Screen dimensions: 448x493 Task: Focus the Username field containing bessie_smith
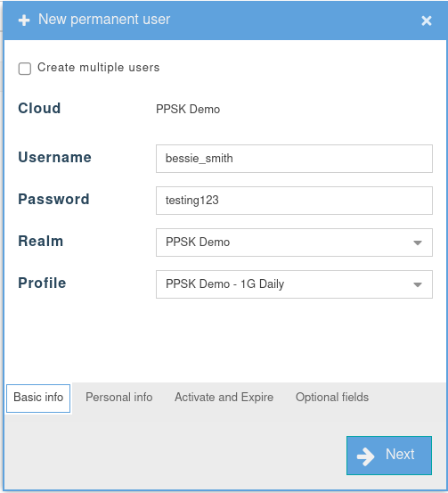294,159
